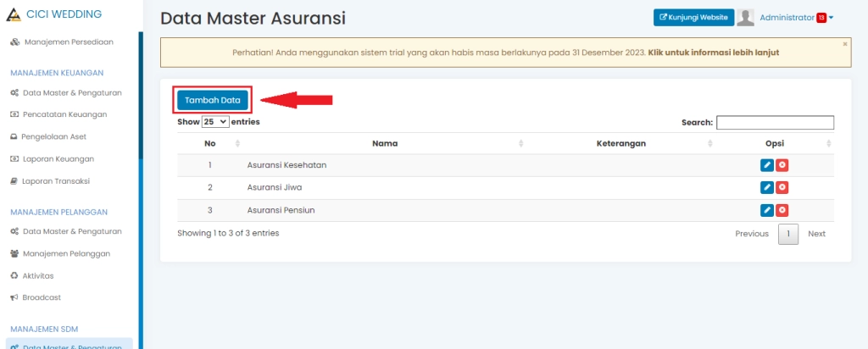
Task: Click the Administrator profile avatar
Action: (x=745, y=18)
